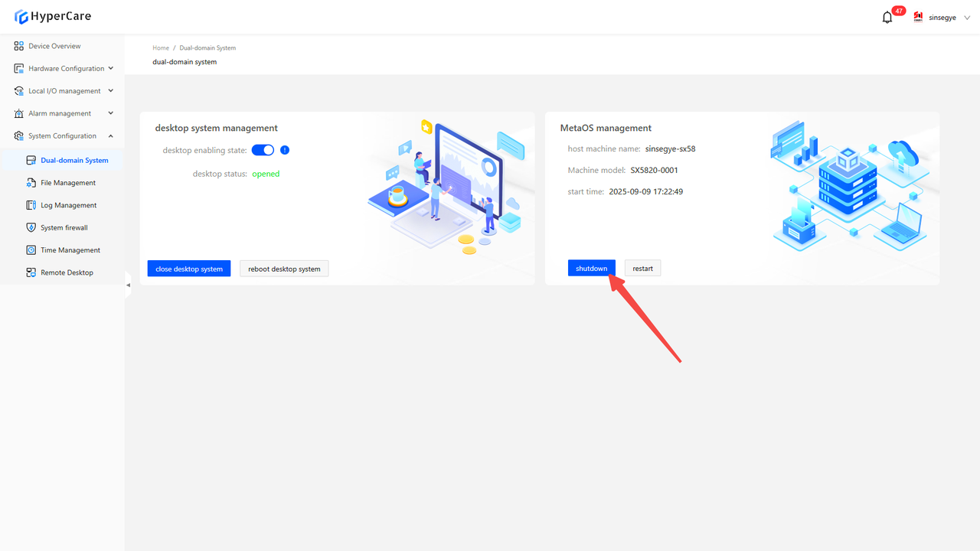
Task: Open Device Overview via its grid icon
Action: tap(19, 46)
